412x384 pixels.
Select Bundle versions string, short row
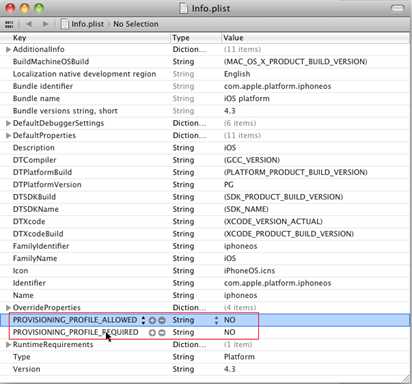205,111
